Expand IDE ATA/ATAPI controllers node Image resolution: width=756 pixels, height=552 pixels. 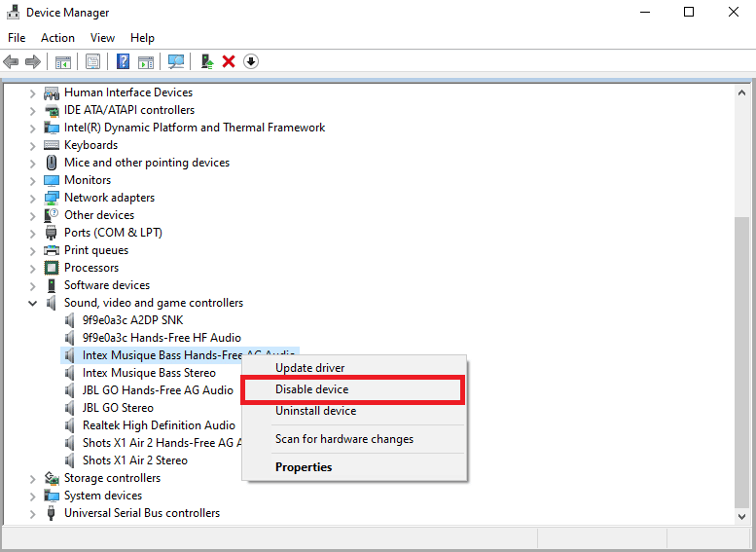[32, 111]
